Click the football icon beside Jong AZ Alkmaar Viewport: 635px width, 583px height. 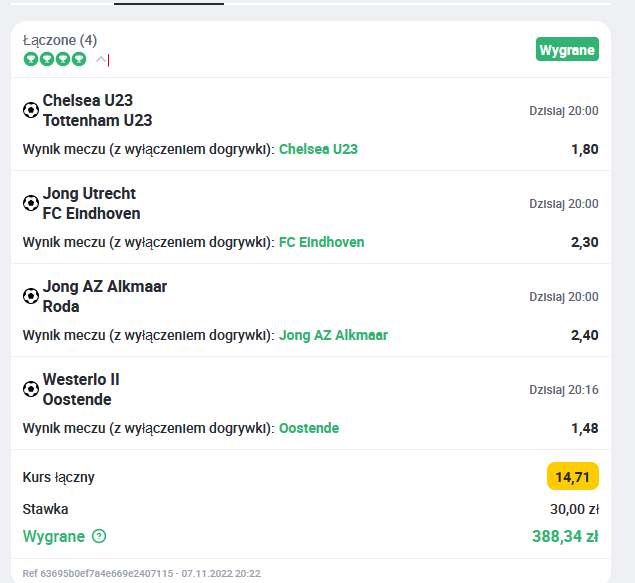tap(31, 296)
